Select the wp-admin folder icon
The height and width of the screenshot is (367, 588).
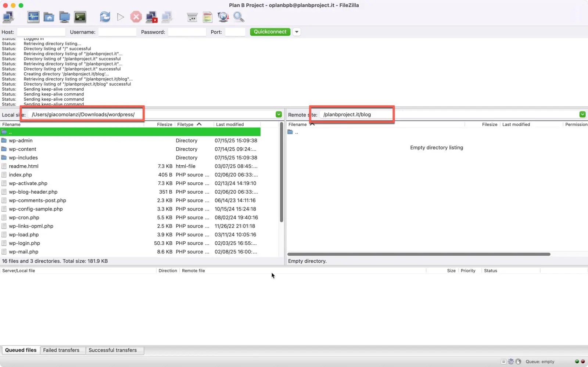[x=4, y=140]
